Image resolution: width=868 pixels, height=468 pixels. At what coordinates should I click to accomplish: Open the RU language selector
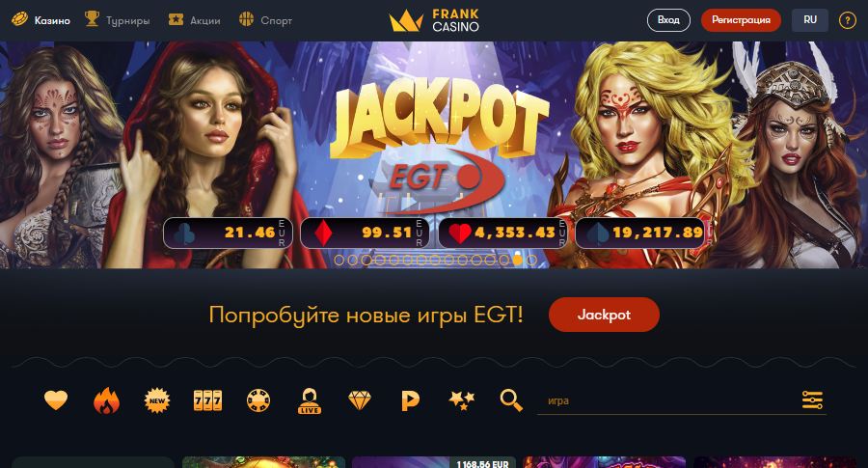[x=810, y=20]
